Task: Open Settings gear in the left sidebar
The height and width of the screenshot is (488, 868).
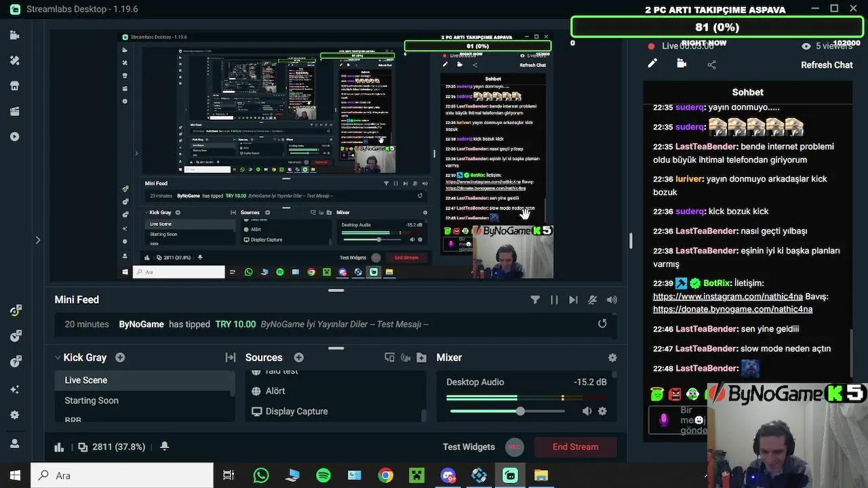Action: click(15, 415)
